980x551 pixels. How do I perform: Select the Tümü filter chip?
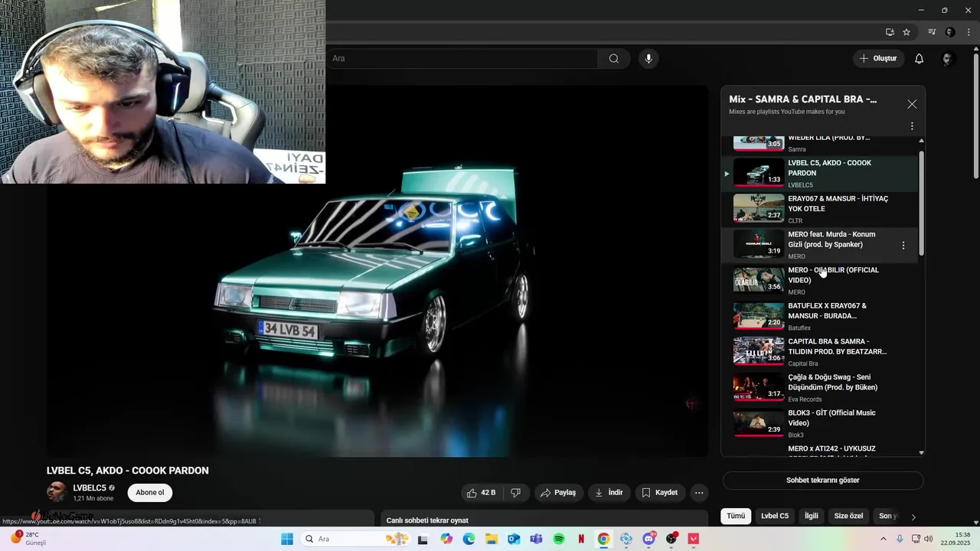736,516
